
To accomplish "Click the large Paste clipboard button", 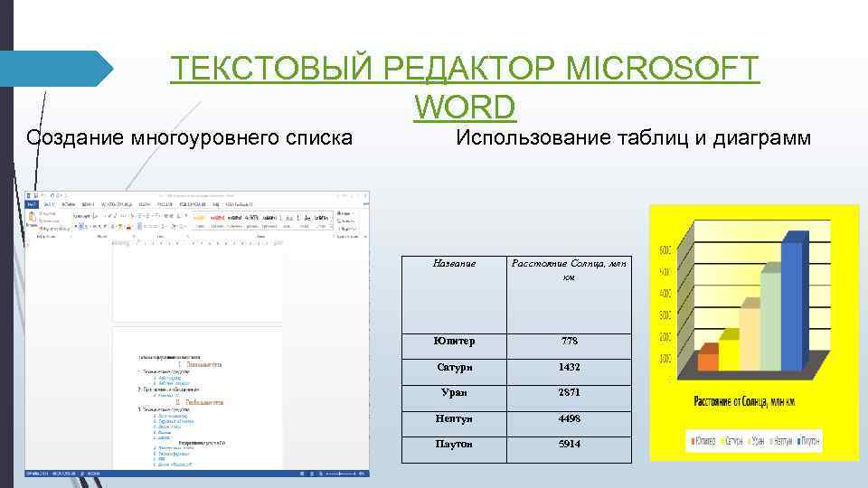I will click(x=33, y=219).
